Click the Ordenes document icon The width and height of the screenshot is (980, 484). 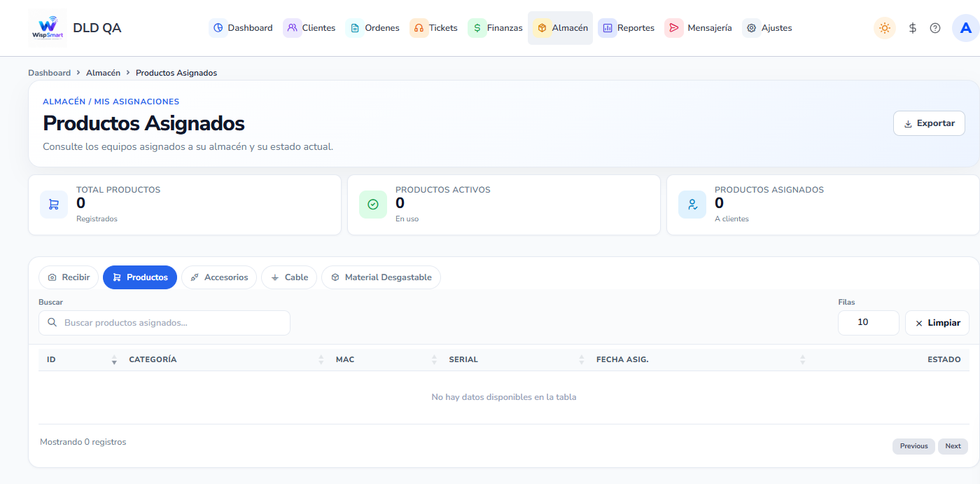[x=355, y=28]
